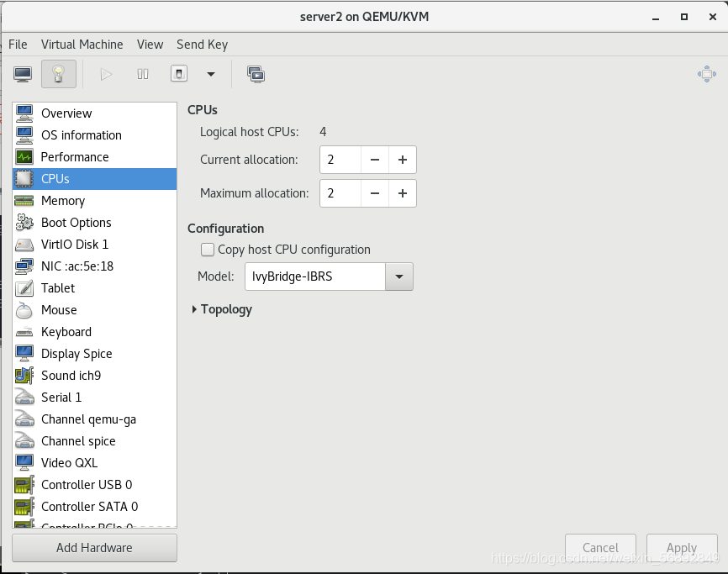Open the Virtual Machine menu
The width and height of the screenshot is (728, 574).
point(82,45)
